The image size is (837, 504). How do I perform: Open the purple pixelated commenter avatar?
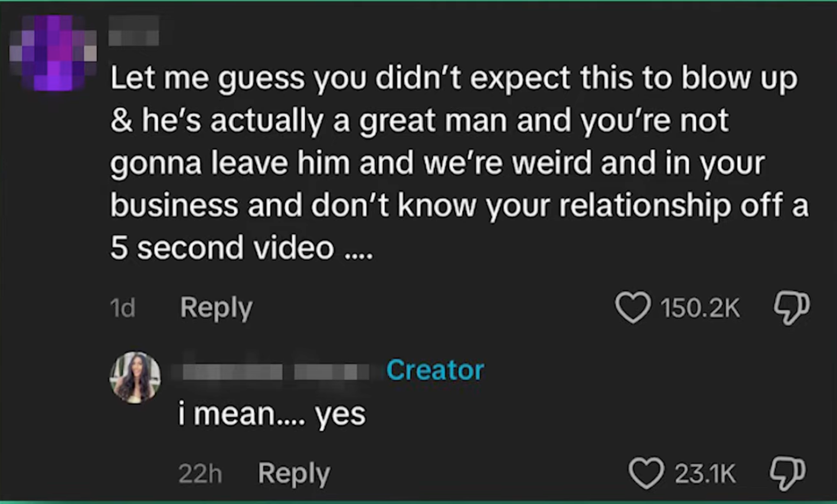(x=53, y=53)
